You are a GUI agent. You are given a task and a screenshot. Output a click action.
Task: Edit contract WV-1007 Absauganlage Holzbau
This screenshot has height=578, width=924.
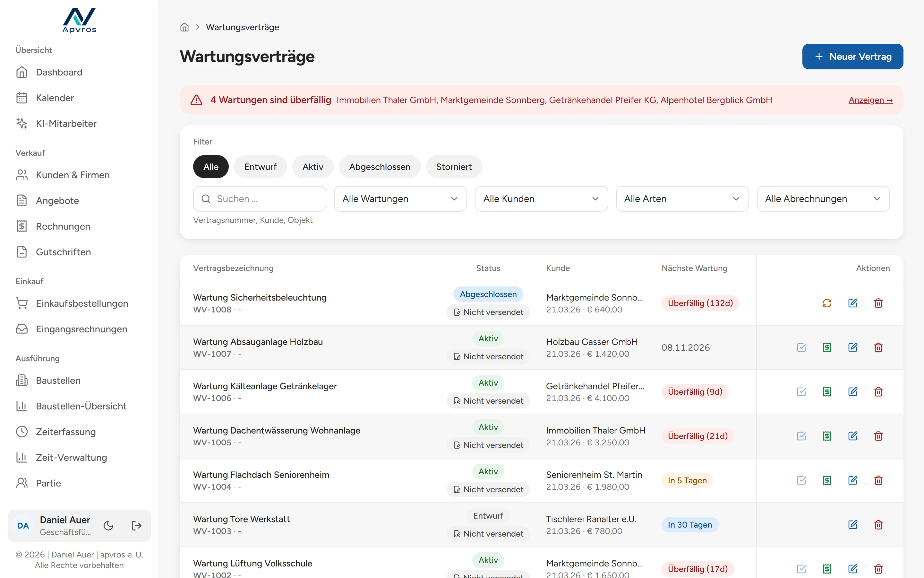coord(852,347)
